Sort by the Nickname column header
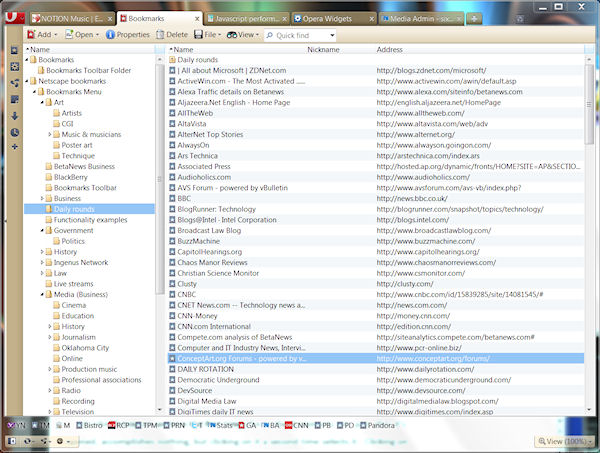The image size is (600, 453). pyautogui.click(x=323, y=50)
